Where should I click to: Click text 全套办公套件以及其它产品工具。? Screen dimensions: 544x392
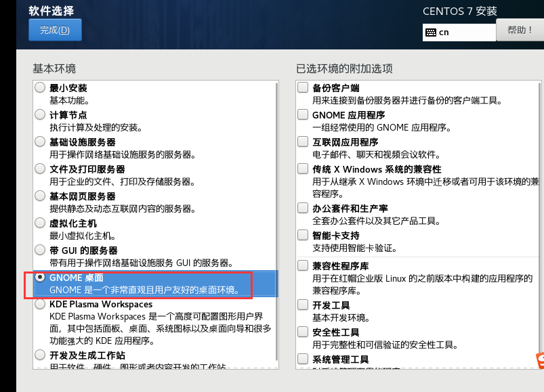click(377, 221)
